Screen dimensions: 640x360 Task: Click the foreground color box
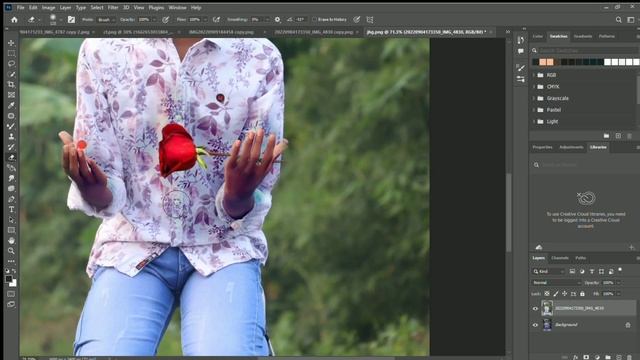(x=9, y=279)
